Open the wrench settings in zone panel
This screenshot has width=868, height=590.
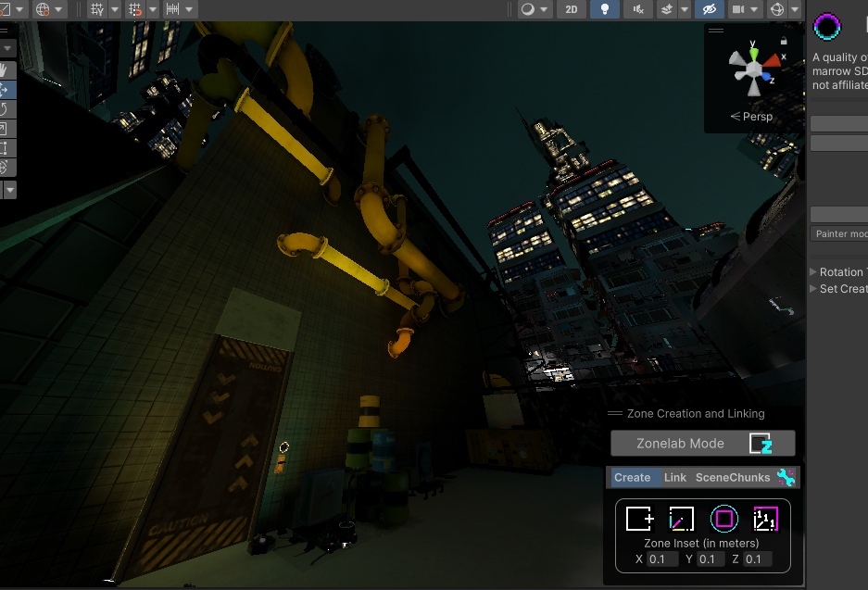786,477
